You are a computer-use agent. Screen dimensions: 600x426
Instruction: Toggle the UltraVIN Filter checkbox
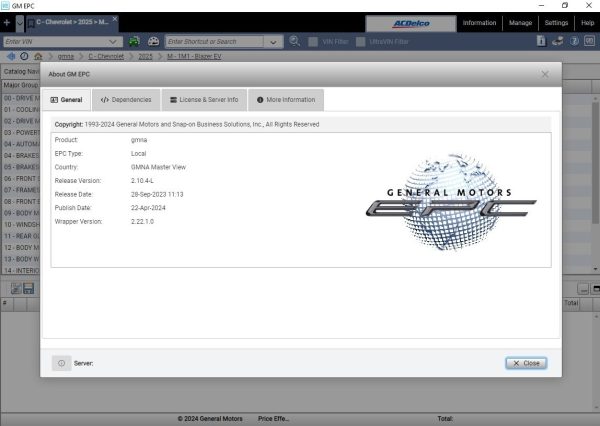point(360,41)
